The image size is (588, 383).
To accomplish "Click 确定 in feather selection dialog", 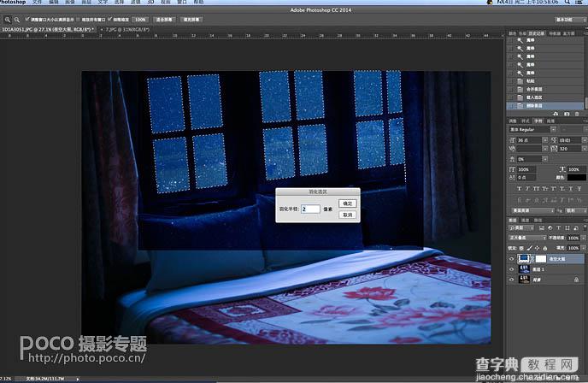I will point(347,203).
